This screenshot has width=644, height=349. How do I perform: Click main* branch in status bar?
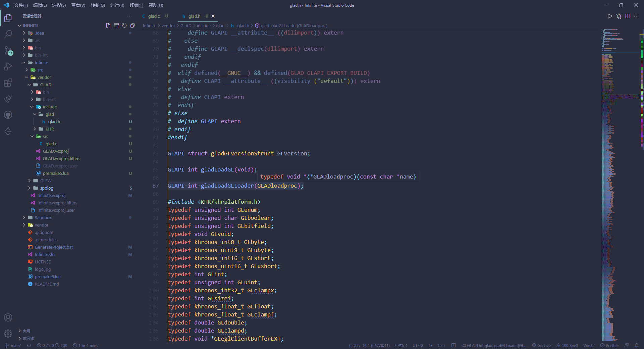point(13,345)
